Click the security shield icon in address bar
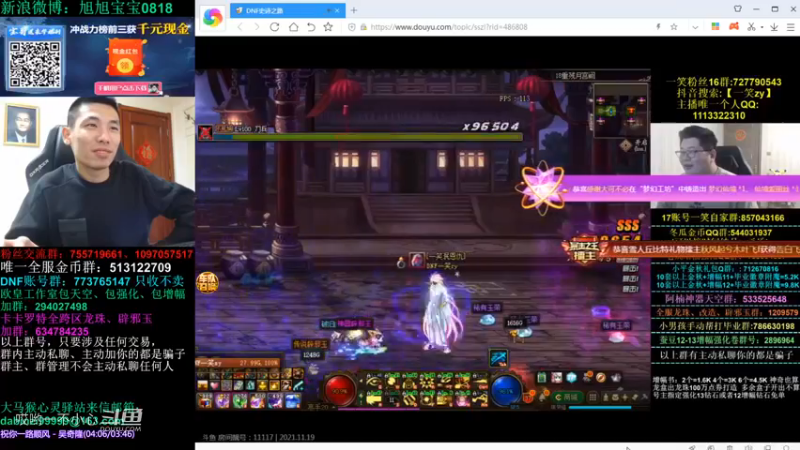Viewport: 800px width, 450px height. (x=352, y=27)
